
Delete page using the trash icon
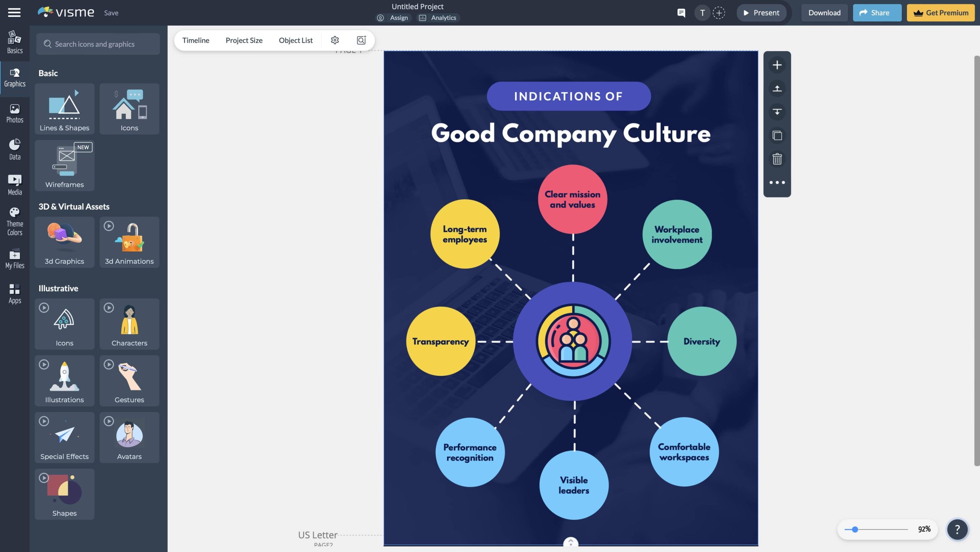click(x=777, y=159)
